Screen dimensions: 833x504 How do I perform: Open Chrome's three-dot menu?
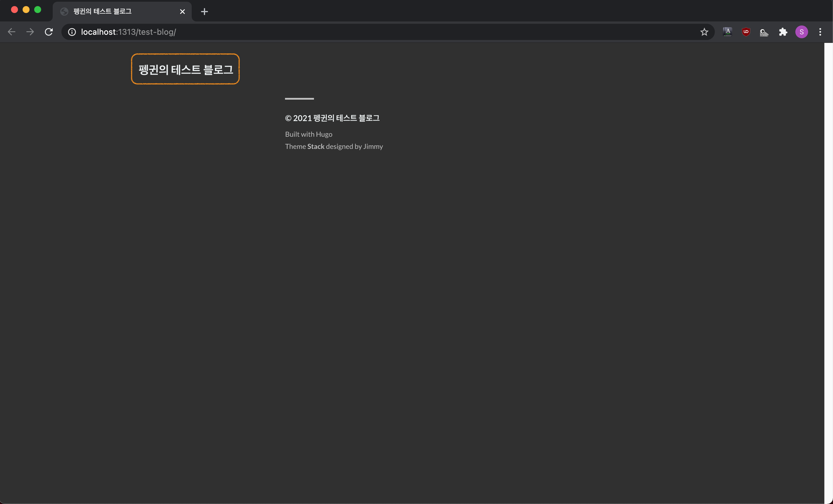point(820,32)
